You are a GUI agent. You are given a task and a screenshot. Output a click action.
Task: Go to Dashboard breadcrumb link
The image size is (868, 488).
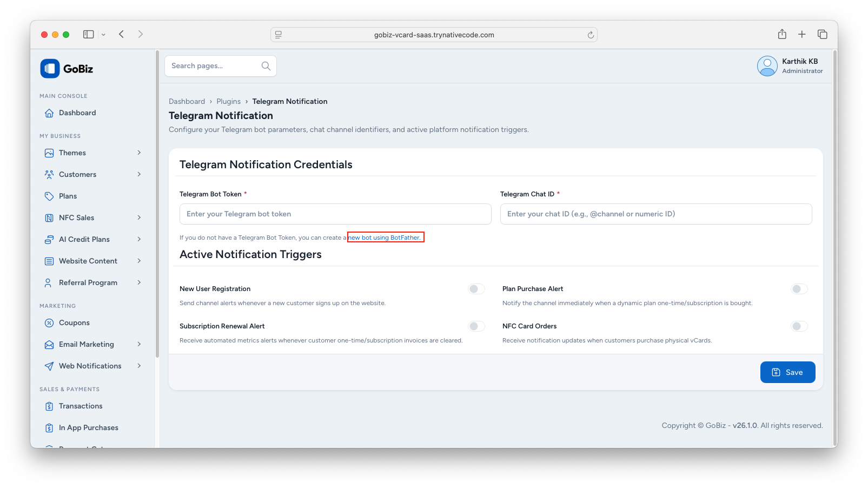coord(187,102)
